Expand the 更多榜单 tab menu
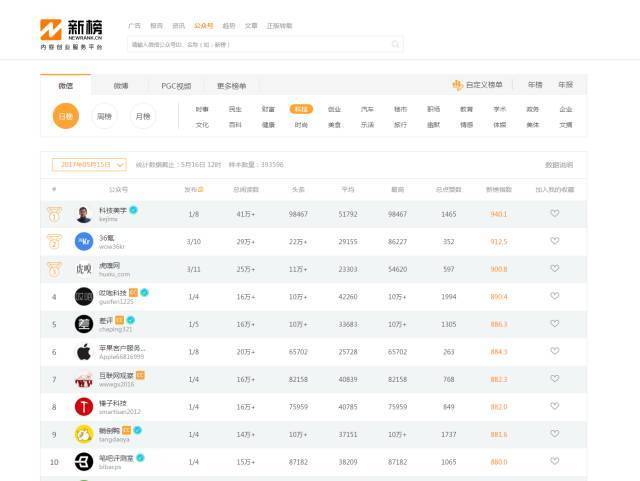The image size is (640, 481). 231,86
